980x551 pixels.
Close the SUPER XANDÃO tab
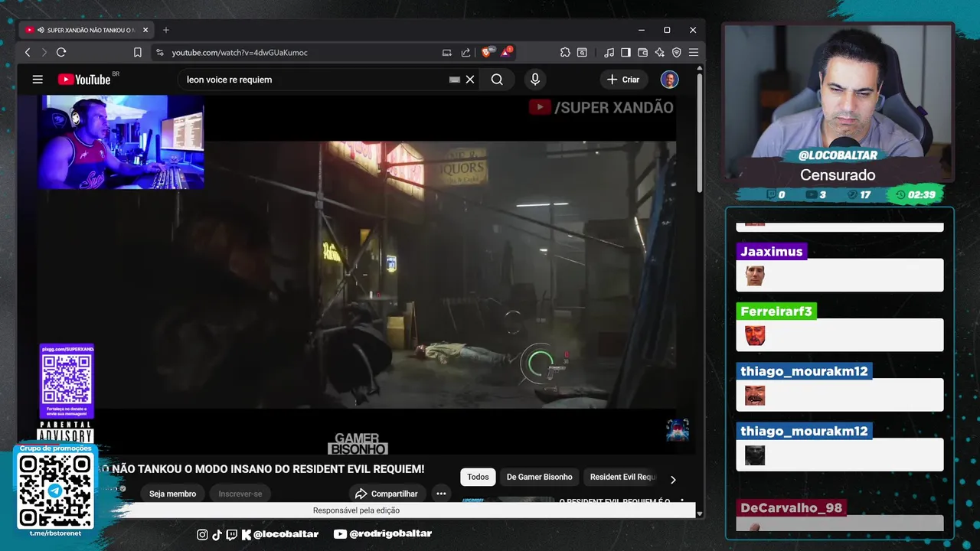pyautogui.click(x=145, y=30)
